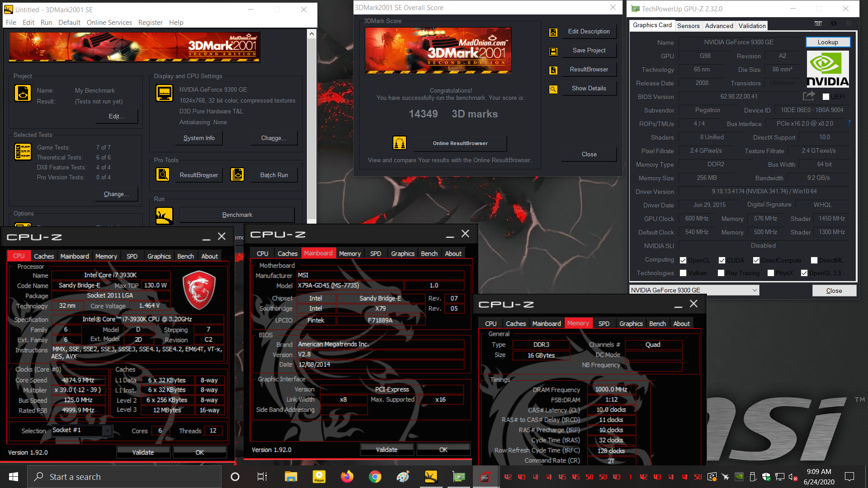Click the Benchmark button in 3DMark2001
Viewport: 868px width, 488px height.
pyautogui.click(x=237, y=215)
